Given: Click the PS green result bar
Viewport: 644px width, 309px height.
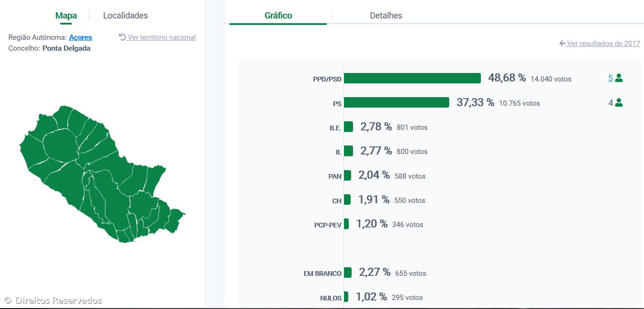Looking at the screenshot, I should click(396, 102).
